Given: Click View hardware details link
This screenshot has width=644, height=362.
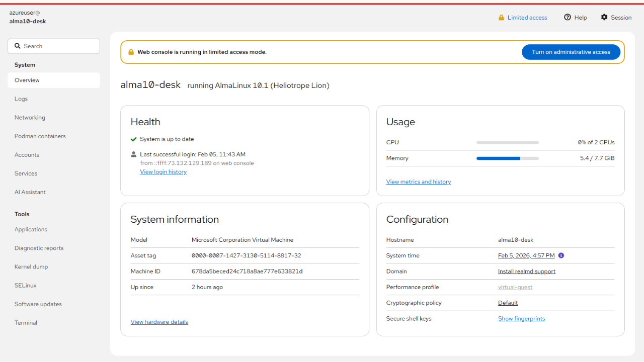Looking at the screenshot, I should coord(159,322).
